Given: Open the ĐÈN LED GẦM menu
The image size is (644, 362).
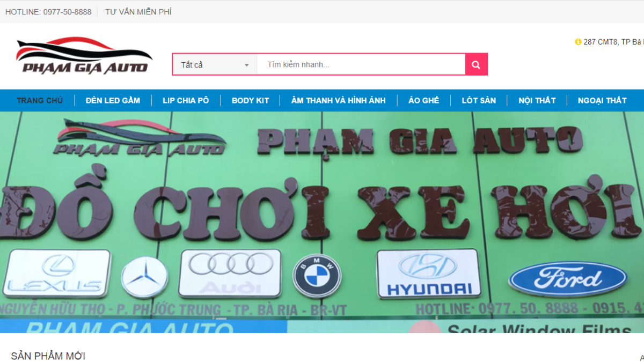Looking at the screenshot, I should point(113,100).
